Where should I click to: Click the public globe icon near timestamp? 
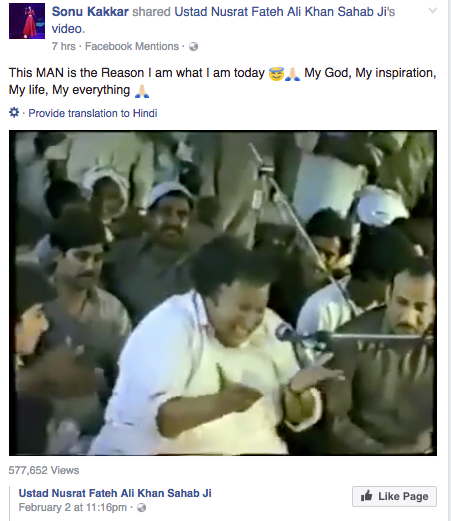tap(194, 47)
